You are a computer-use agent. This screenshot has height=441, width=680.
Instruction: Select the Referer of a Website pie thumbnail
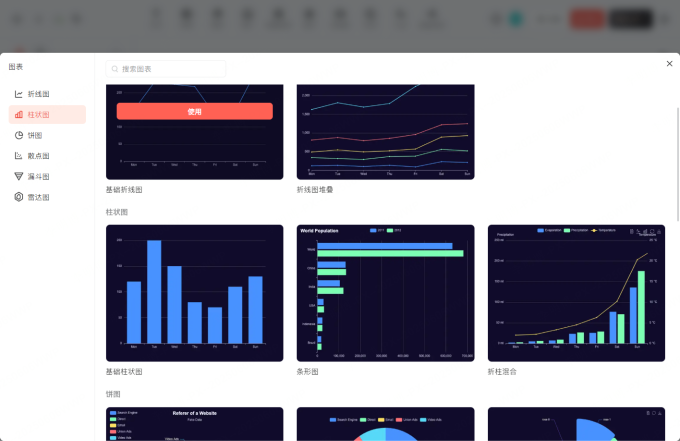point(195,424)
